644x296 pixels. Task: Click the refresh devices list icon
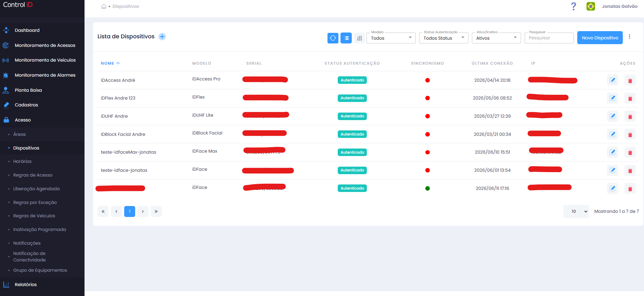(x=333, y=38)
